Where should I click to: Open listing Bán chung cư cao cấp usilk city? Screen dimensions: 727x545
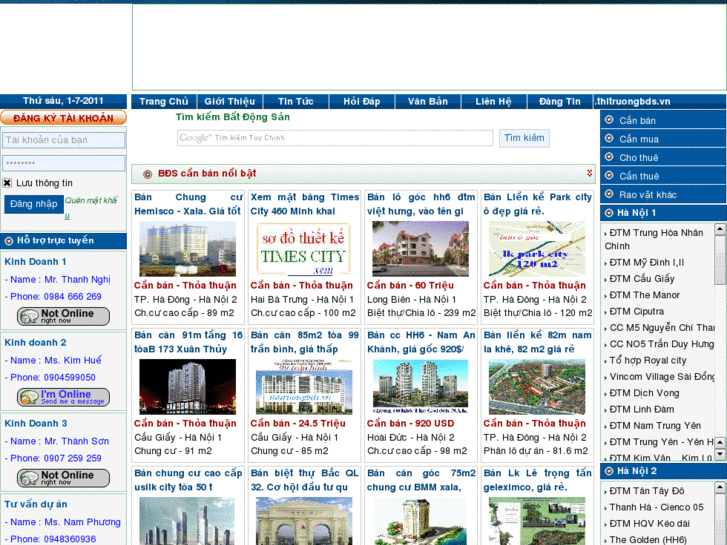[x=188, y=480]
